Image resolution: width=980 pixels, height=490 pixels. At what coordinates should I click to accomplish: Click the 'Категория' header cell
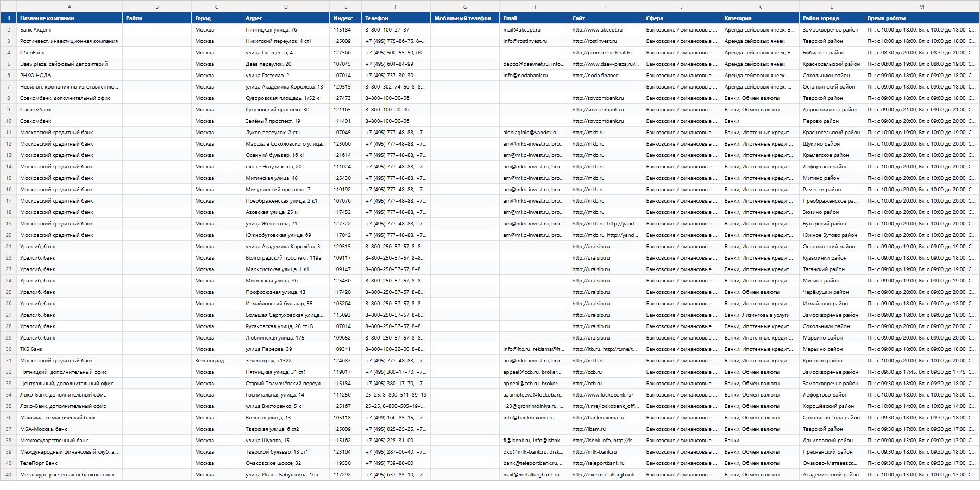(x=760, y=18)
